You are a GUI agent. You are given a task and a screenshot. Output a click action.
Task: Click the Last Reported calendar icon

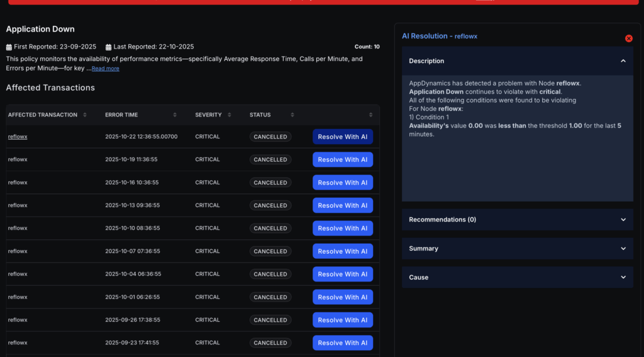pyautogui.click(x=109, y=47)
